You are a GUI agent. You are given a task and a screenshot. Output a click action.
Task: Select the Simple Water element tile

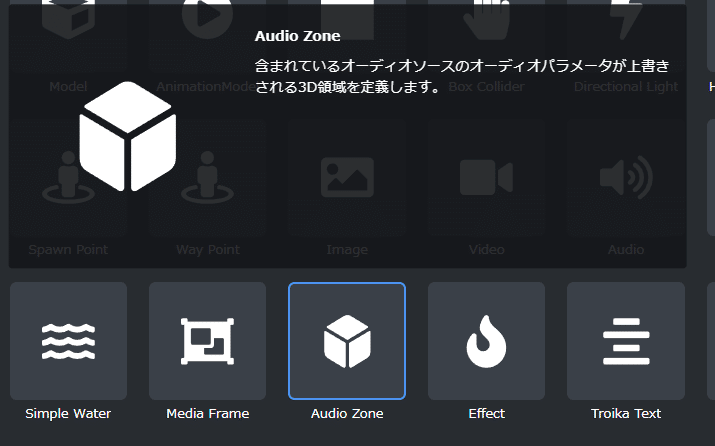tap(68, 341)
